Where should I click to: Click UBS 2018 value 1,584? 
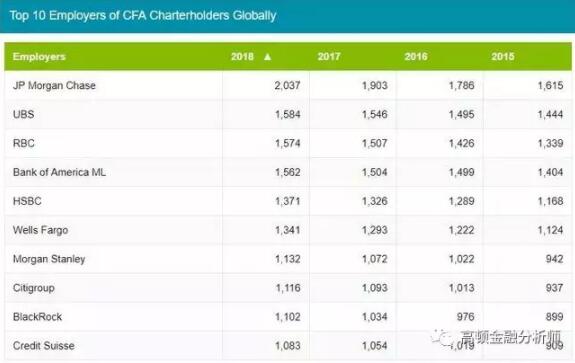[288, 114]
